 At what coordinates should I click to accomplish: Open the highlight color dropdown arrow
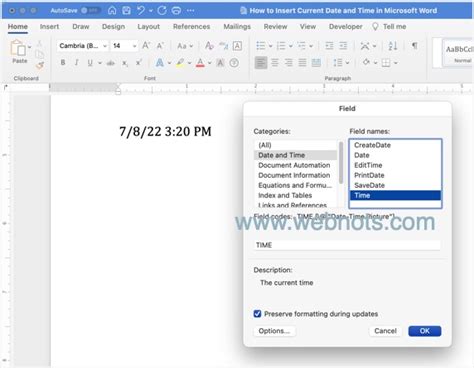189,63
